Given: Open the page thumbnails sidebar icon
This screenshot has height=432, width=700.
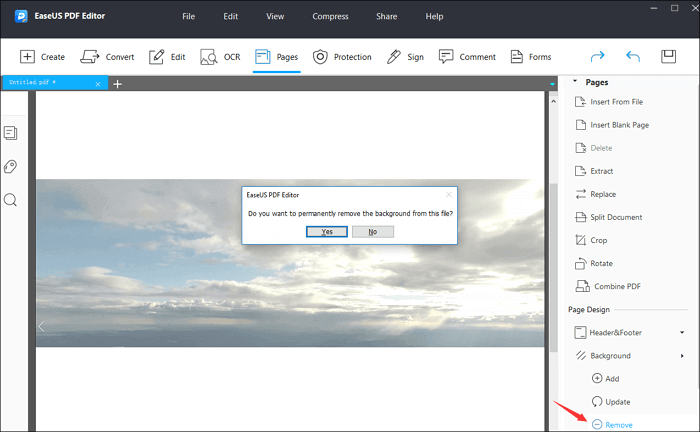Looking at the screenshot, I should click(x=11, y=133).
